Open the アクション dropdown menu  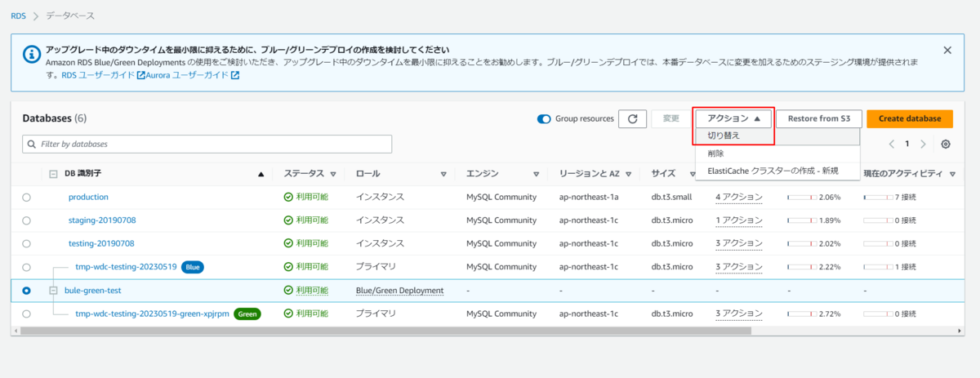coord(733,119)
